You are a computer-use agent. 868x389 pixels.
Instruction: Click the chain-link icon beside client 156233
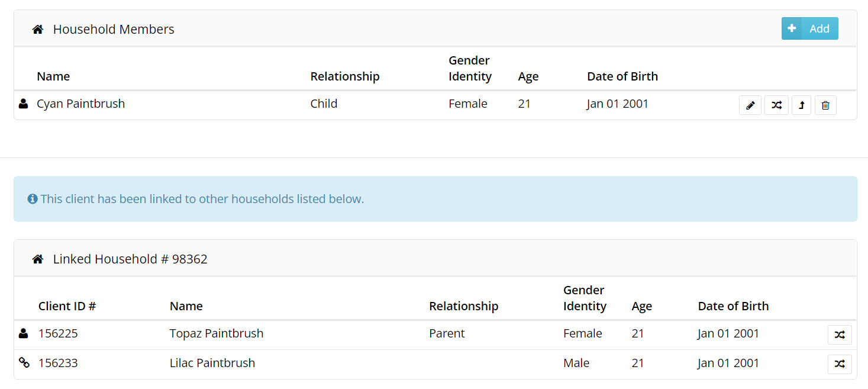tap(24, 363)
